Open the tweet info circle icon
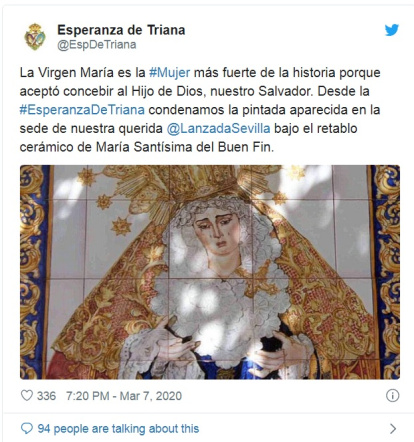 (392, 396)
